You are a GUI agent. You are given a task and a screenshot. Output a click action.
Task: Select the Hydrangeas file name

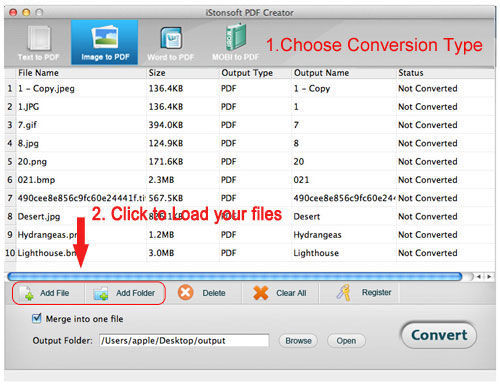(47, 235)
